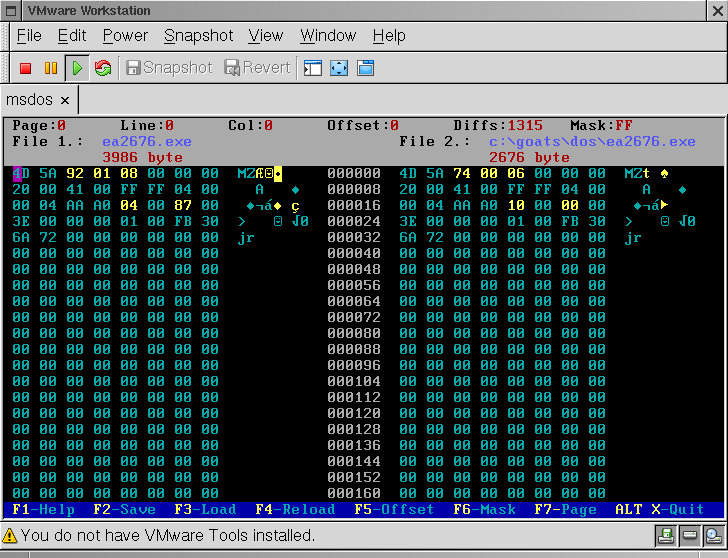Image resolution: width=728 pixels, height=558 pixels.
Task: Click F4-Reload in the bottom bar
Action: (x=295, y=510)
